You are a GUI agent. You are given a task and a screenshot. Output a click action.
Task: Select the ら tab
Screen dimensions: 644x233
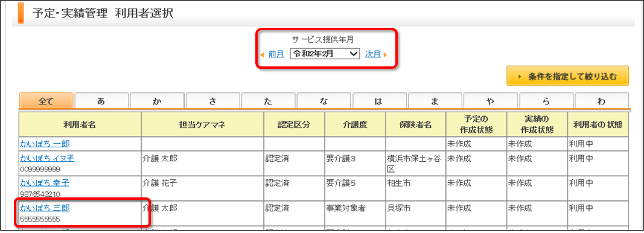(546, 101)
